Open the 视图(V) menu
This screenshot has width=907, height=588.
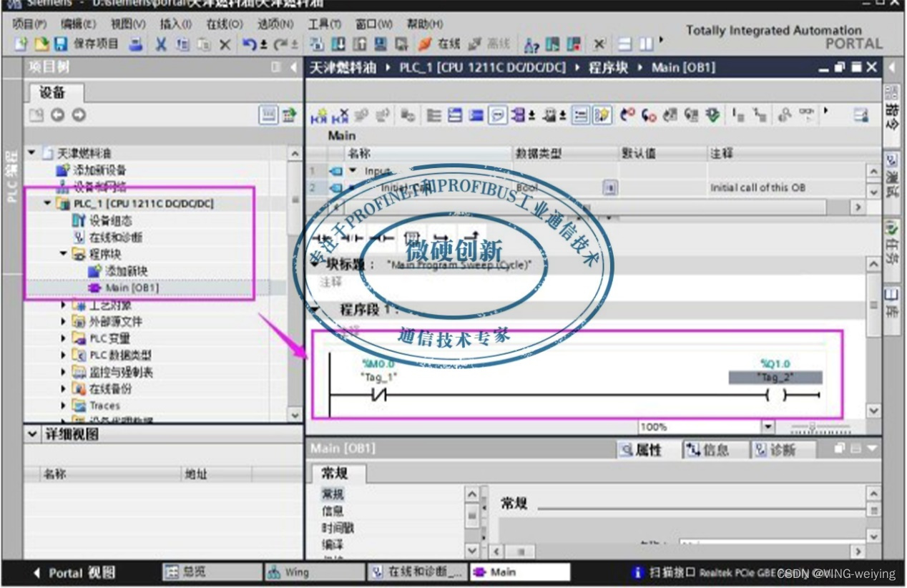[x=128, y=24]
